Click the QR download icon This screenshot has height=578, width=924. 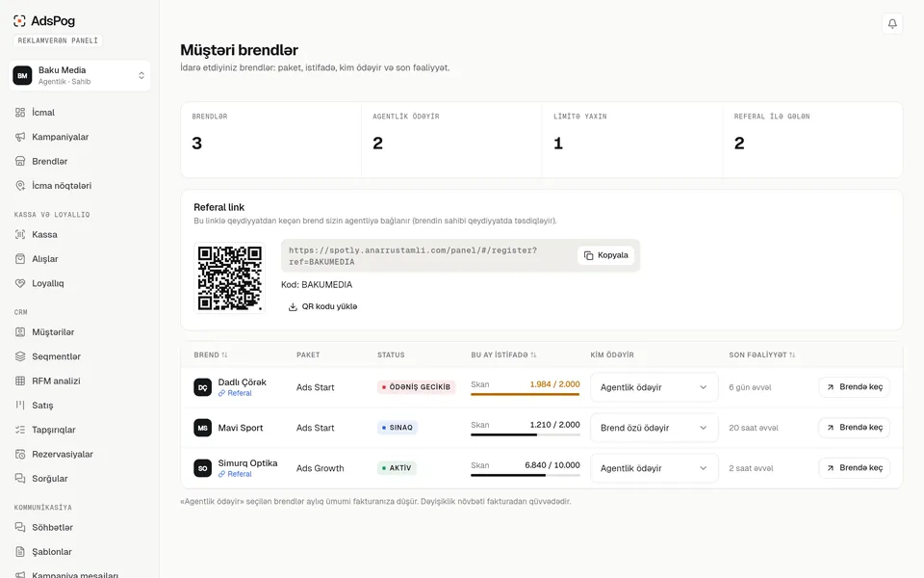293,306
